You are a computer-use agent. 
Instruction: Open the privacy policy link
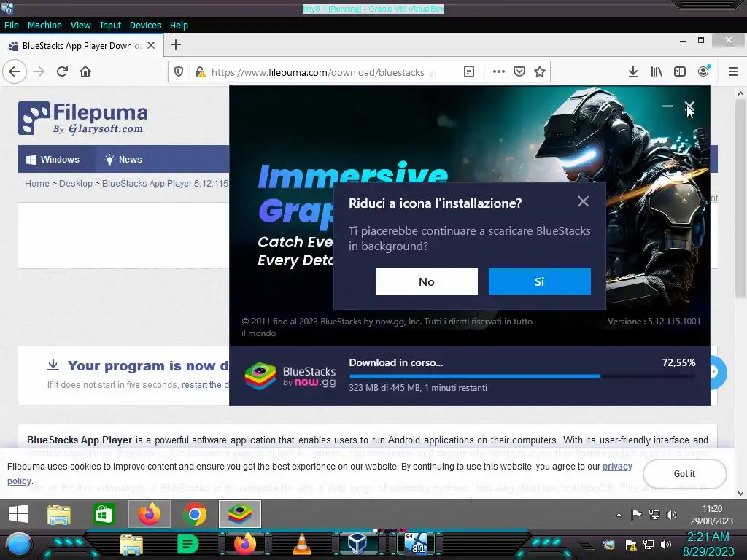point(617,467)
